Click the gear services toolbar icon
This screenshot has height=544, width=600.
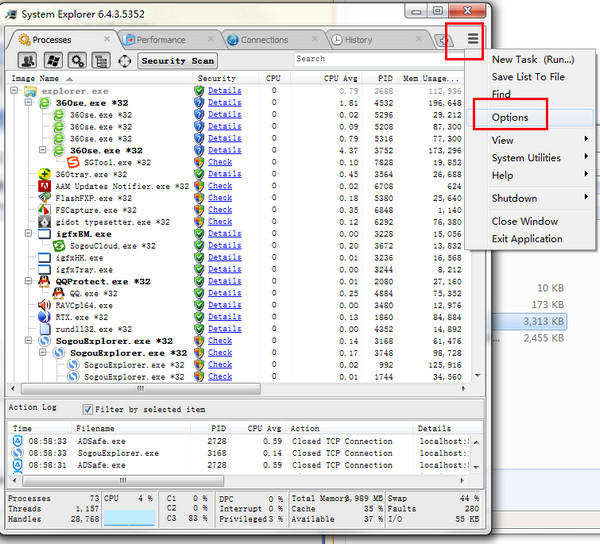(75, 61)
